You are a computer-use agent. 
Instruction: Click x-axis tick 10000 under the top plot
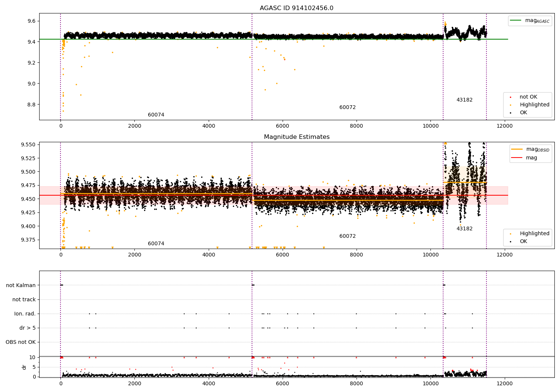tap(430, 126)
